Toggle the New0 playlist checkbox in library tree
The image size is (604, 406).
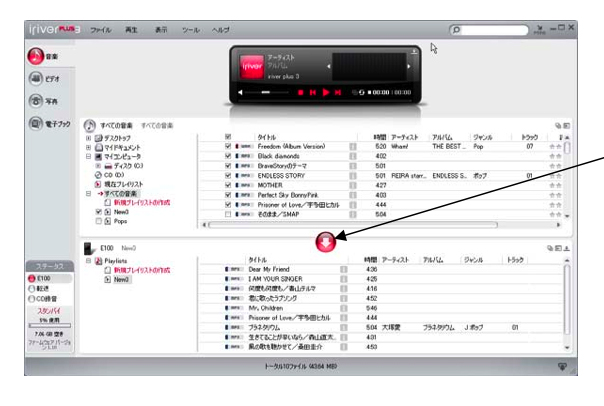(x=97, y=212)
